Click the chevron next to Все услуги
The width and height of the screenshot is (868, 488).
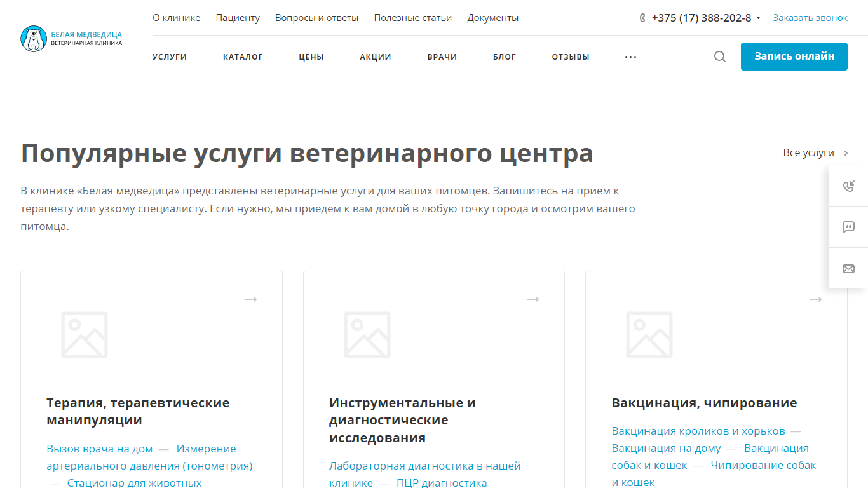point(846,153)
